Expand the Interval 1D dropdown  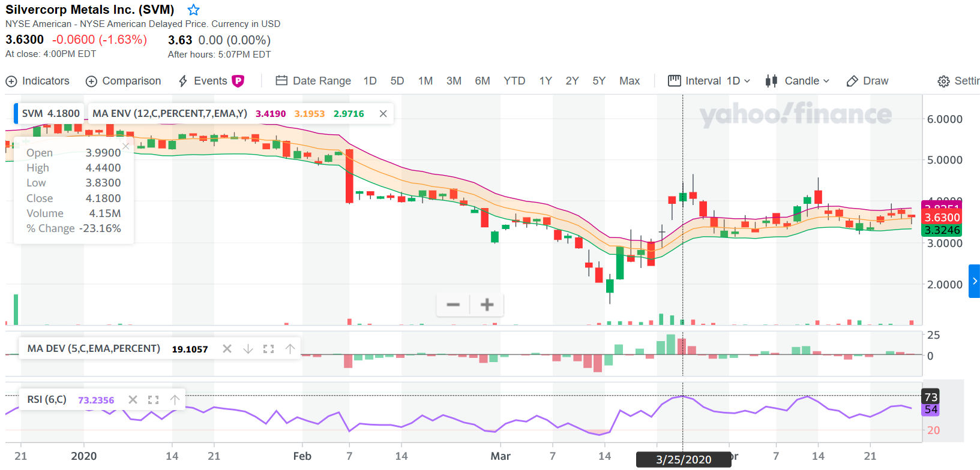[x=709, y=81]
